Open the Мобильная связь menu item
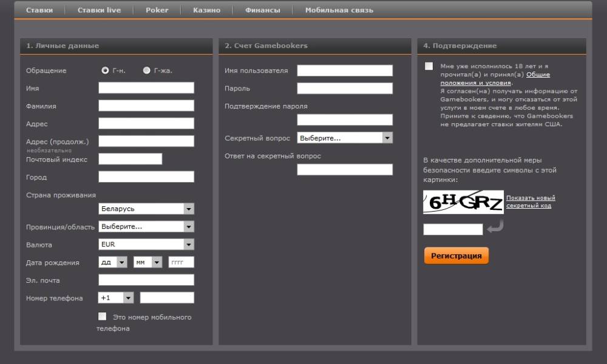 [339, 10]
